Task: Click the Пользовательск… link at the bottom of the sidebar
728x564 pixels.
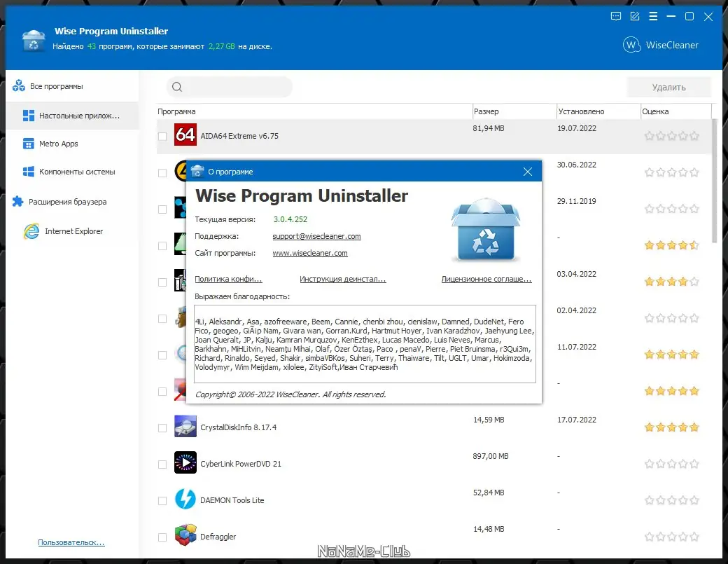Action: [x=71, y=542]
